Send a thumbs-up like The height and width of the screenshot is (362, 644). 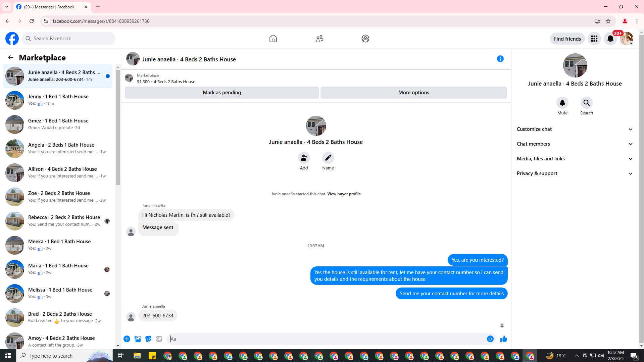(503, 339)
